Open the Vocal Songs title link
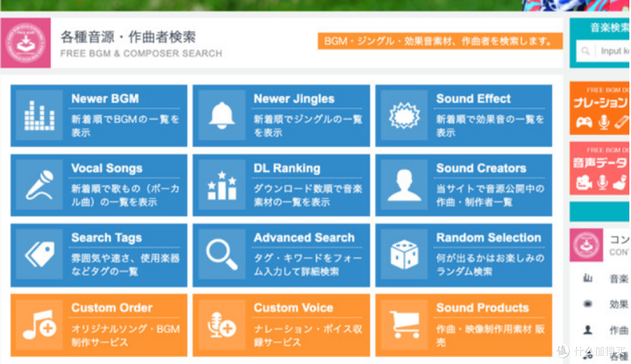631x364 pixels. 107,168
